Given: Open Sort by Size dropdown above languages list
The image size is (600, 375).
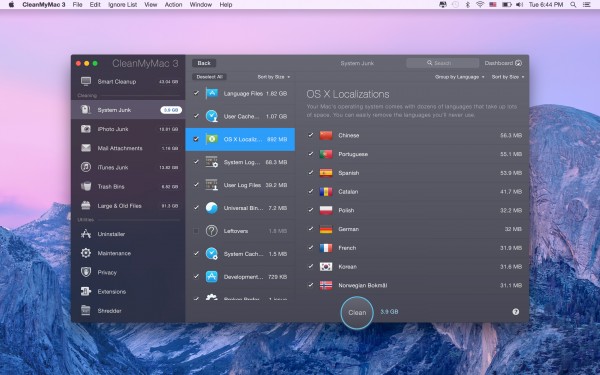Looking at the screenshot, I should coord(508,77).
